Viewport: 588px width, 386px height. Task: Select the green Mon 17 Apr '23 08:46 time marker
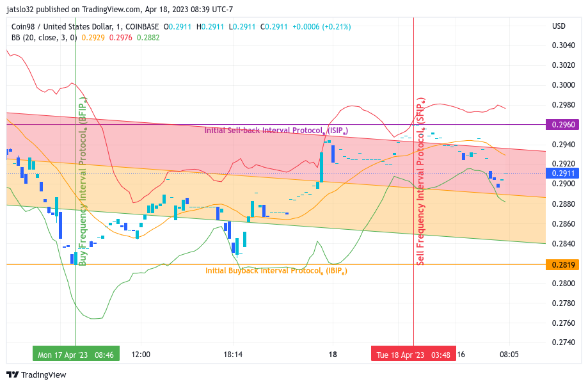75,355
